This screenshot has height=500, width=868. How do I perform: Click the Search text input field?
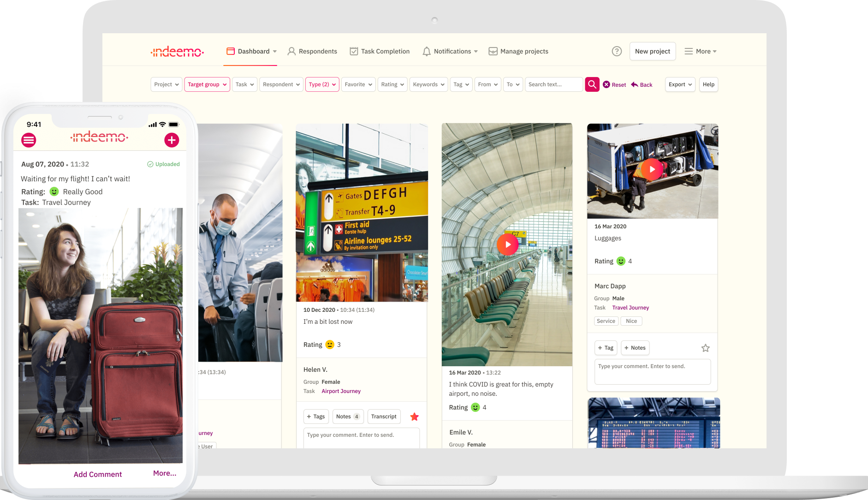[x=554, y=84]
